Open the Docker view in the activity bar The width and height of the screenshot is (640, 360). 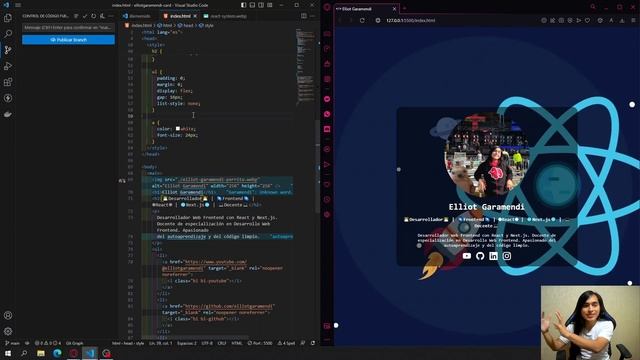8,114
